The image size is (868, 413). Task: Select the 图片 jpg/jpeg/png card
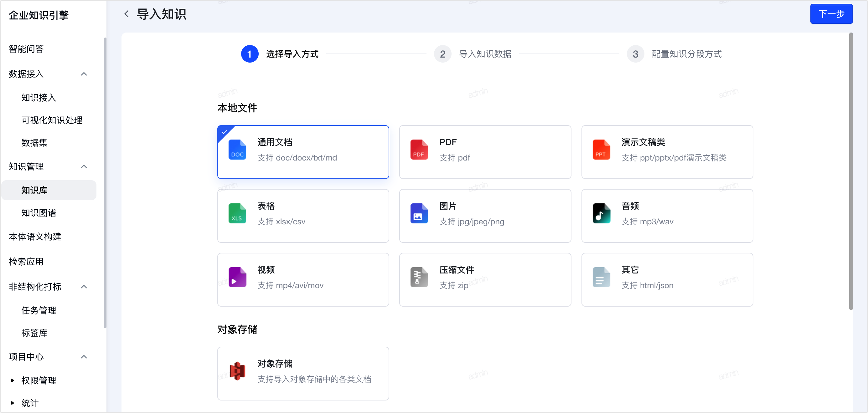(x=485, y=216)
